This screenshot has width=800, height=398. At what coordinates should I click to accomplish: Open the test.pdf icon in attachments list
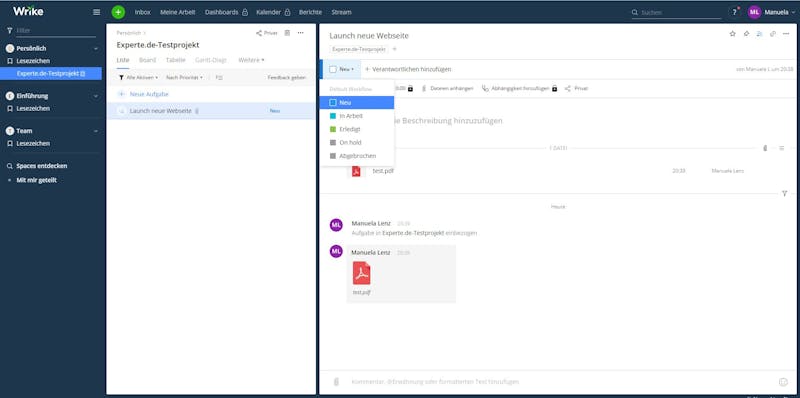[x=356, y=171]
